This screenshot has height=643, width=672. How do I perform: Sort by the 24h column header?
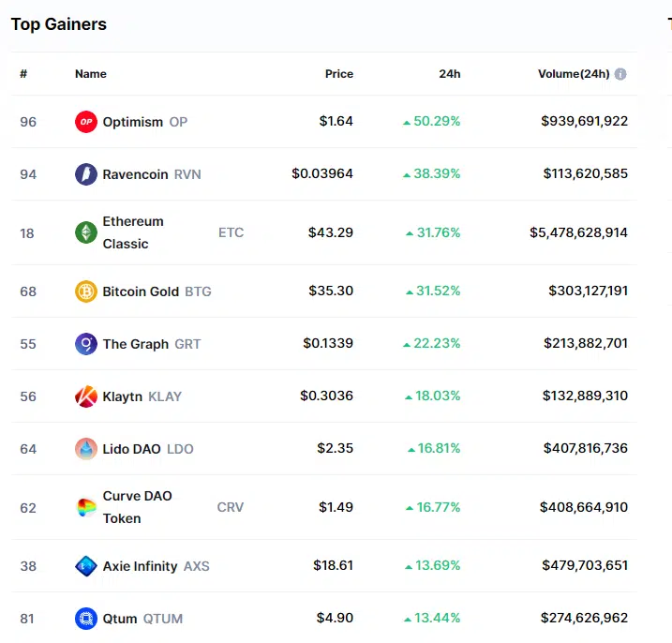coord(450,74)
